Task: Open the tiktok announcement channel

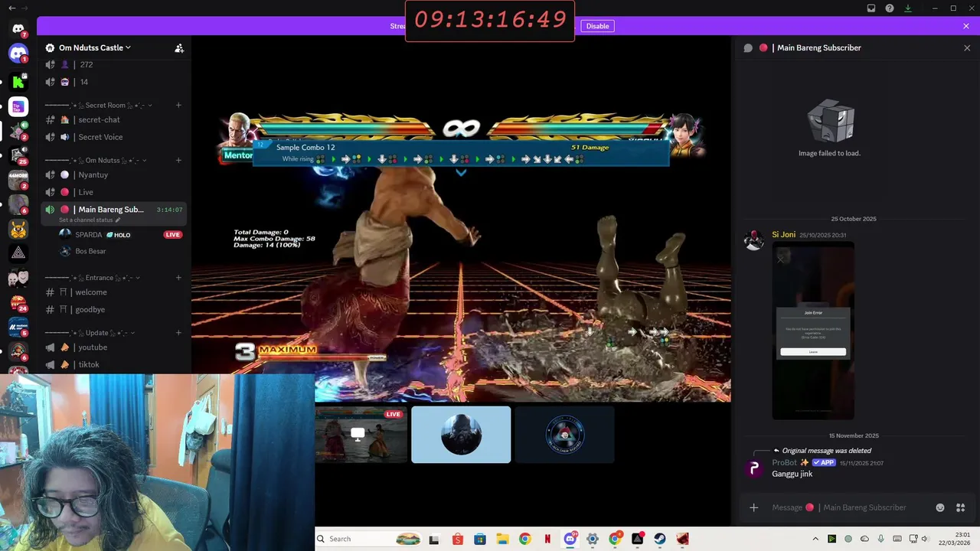Action: [114, 364]
